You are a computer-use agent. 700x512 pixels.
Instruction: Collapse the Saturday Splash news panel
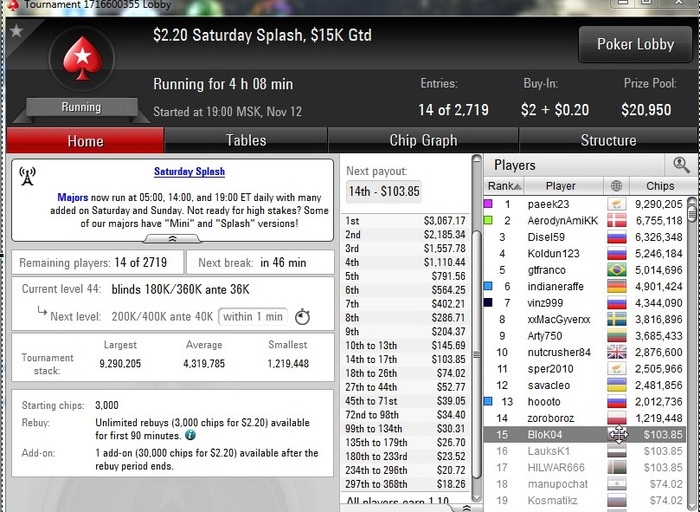coord(172,239)
